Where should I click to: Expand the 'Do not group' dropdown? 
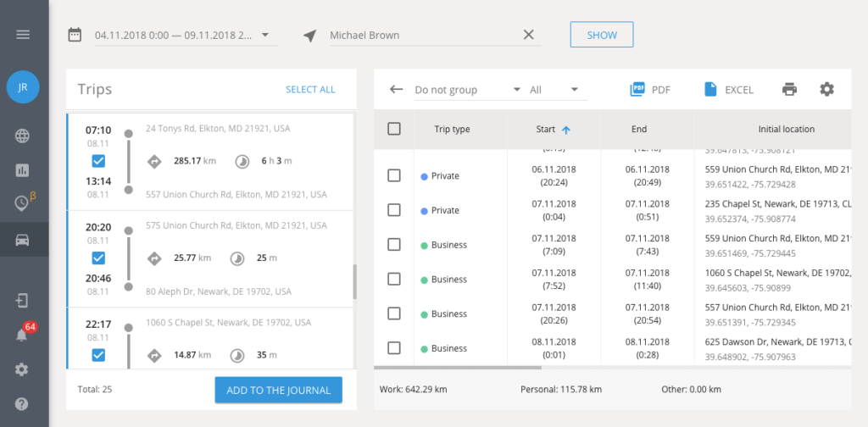click(466, 90)
